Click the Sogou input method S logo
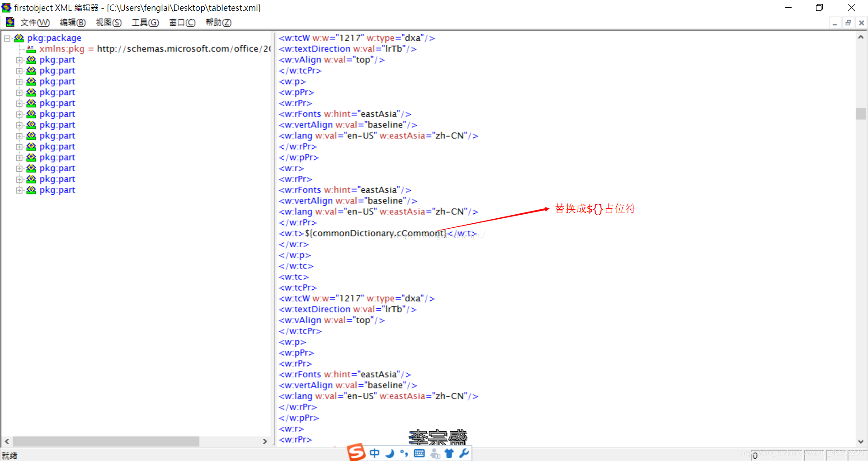This screenshot has height=461, width=868. click(356, 452)
